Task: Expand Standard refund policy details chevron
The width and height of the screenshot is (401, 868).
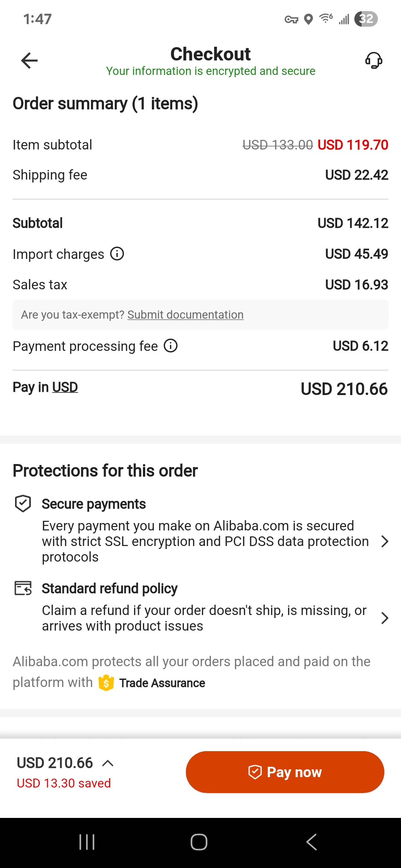Action: (385, 618)
